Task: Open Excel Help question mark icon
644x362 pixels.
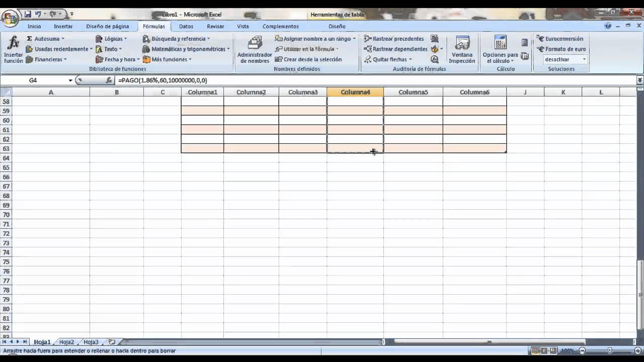Action: click(x=608, y=26)
